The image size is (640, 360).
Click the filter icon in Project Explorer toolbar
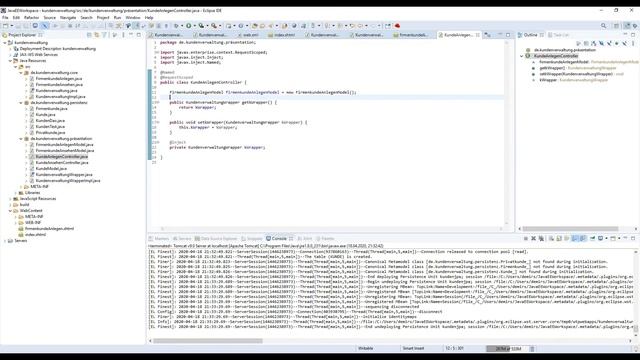click(x=104, y=35)
